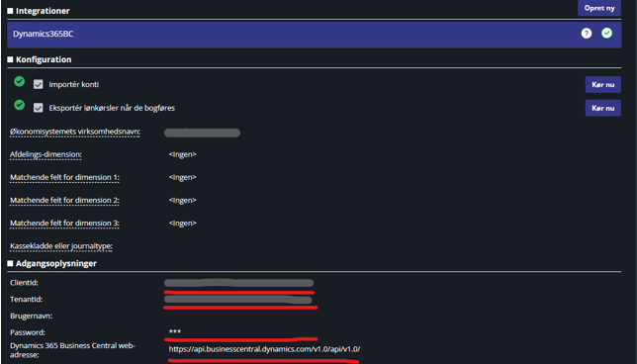Toggle Eksportér lønkørsler når de bogføres checkbox
The height and width of the screenshot is (364, 637).
pos(39,108)
